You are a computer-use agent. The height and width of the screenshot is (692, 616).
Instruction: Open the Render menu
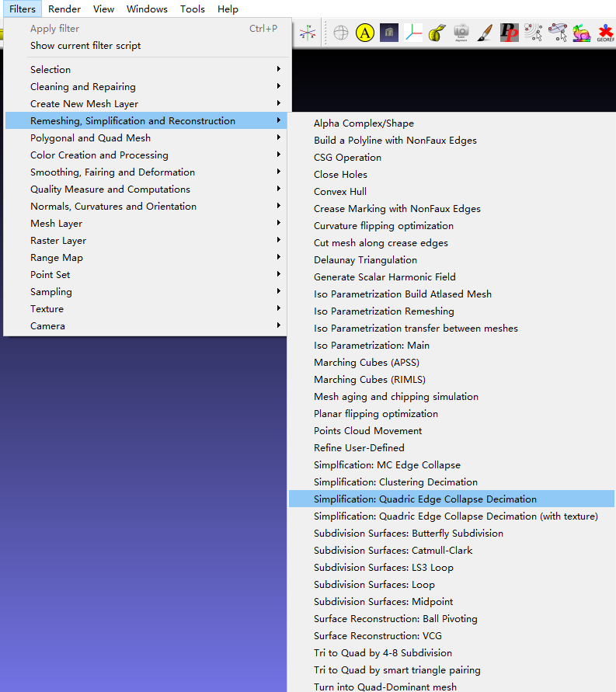(x=64, y=9)
